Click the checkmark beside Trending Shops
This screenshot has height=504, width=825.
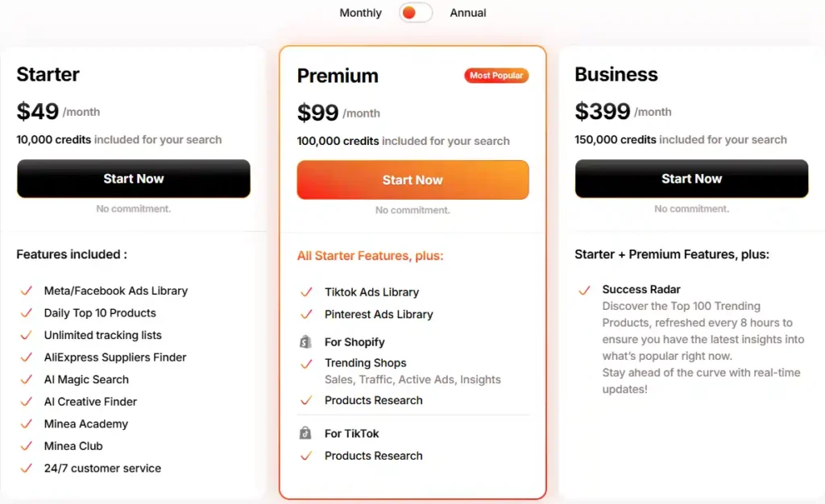[x=307, y=363]
